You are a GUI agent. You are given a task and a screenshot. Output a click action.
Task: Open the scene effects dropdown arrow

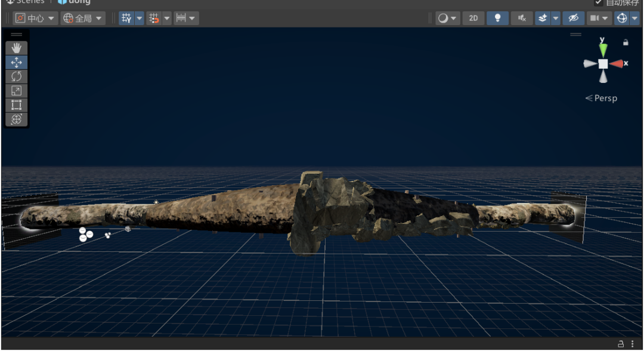click(x=555, y=18)
